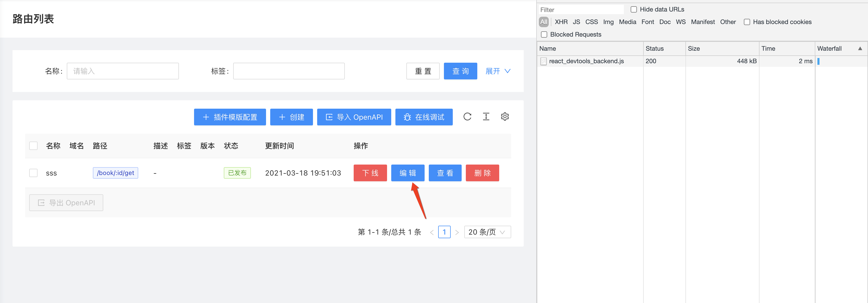Click the network Filter input field

click(581, 10)
